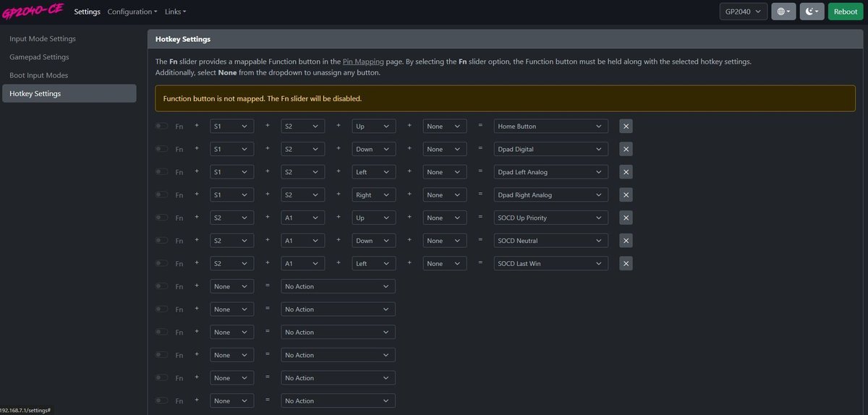Follow the Pin Mapping link
Image resolution: width=868 pixels, height=415 pixels.
tap(363, 61)
